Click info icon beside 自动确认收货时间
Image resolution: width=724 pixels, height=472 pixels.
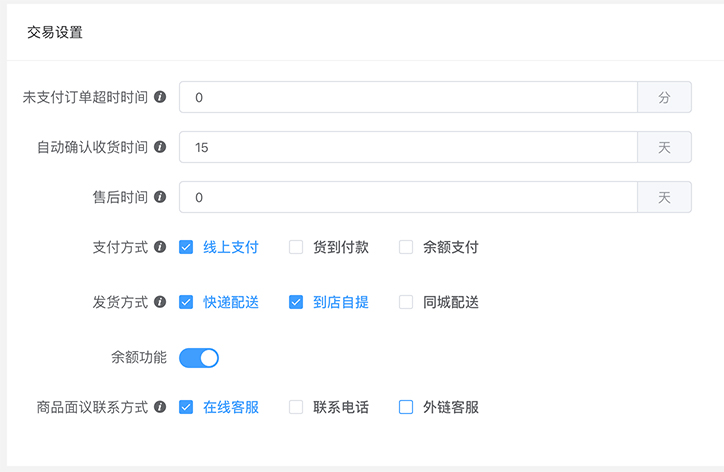point(160,147)
